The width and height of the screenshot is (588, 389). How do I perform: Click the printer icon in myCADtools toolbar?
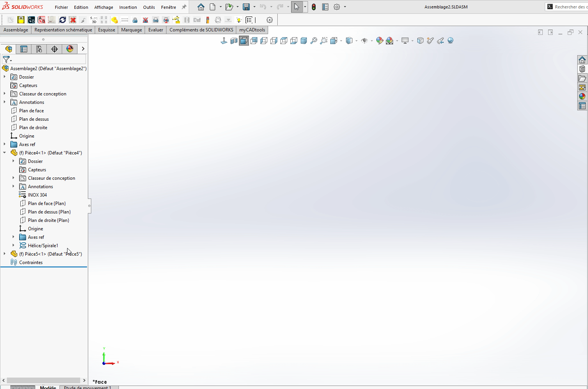[x=156, y=20]
